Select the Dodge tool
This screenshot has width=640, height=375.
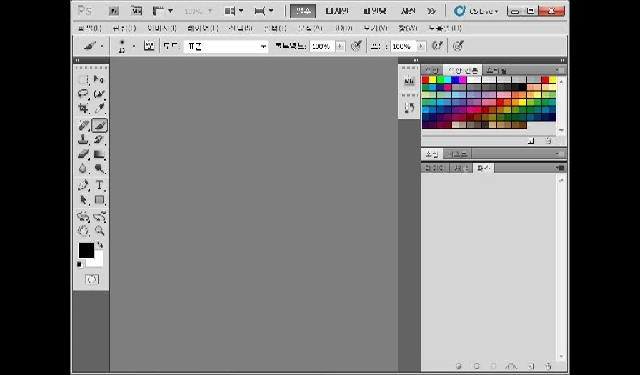(x=99, y=168)
